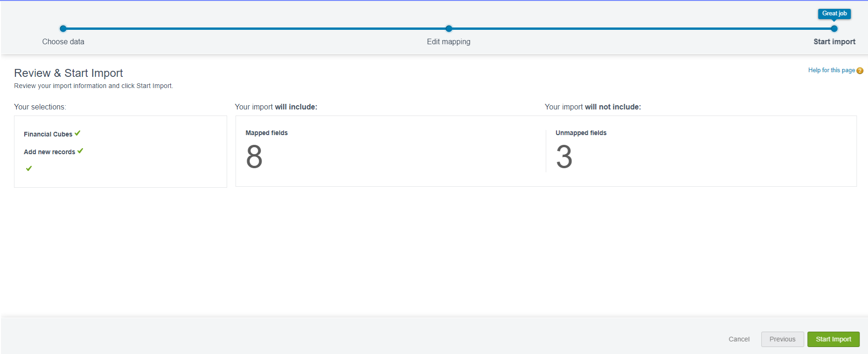Click the Add new records label
The width and height of the screenshot is (868, 354).
pos(49,152)
